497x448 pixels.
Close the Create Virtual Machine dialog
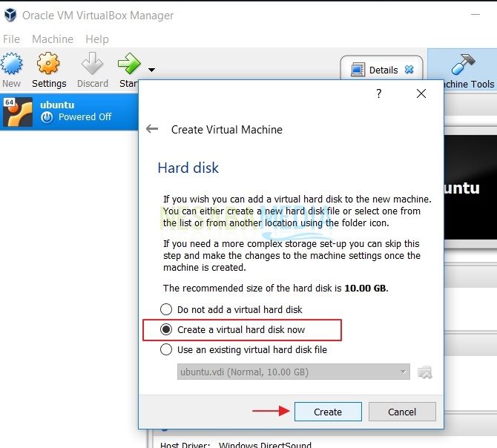point(421,93)
